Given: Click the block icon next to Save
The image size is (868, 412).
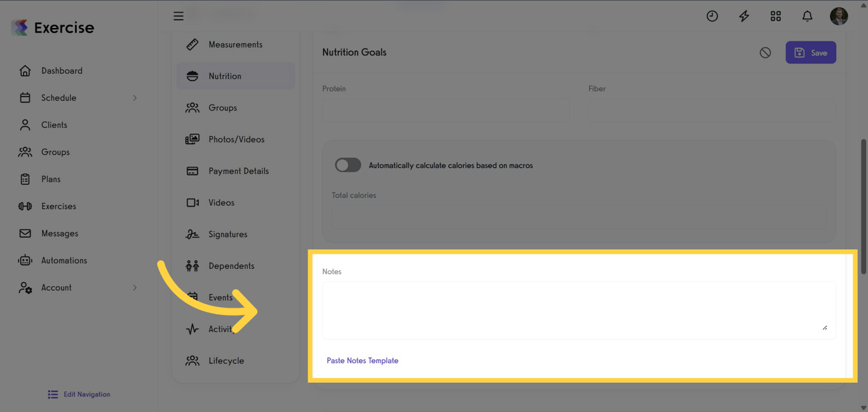Looking at the screenshot, I should click(765, 52).
